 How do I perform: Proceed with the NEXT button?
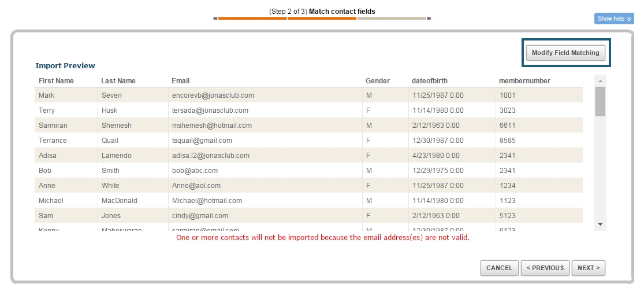588,268
